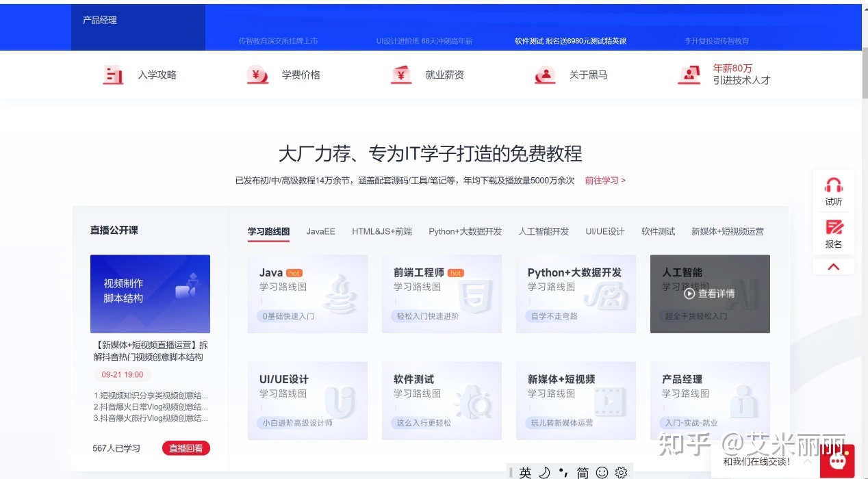
Task: Switch input method to 英 English mode
Action: coord(525,471)
